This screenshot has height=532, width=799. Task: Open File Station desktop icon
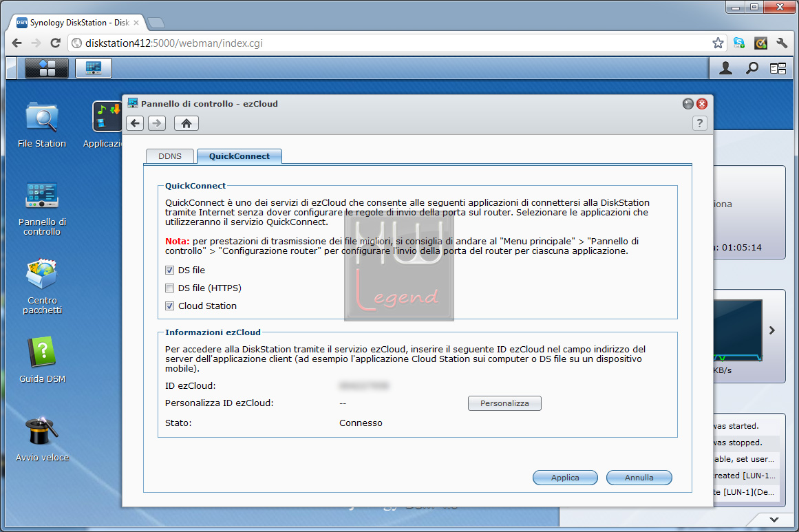(x=42, y=125)
